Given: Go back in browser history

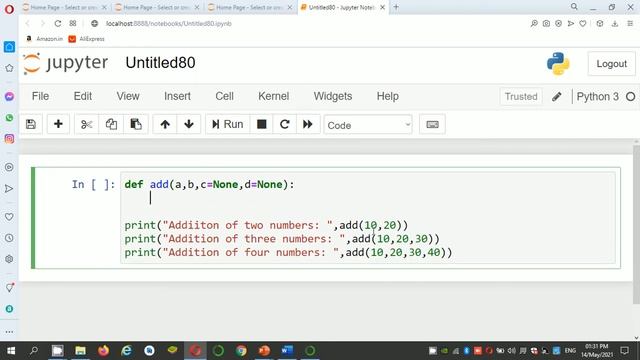Looking at the screenshot, I should pyautogui.click(x=27, y=24).
